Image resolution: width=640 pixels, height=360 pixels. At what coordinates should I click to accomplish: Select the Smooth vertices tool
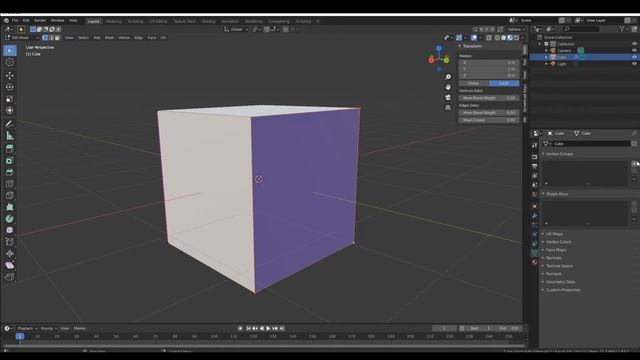[x=10, y=230]
